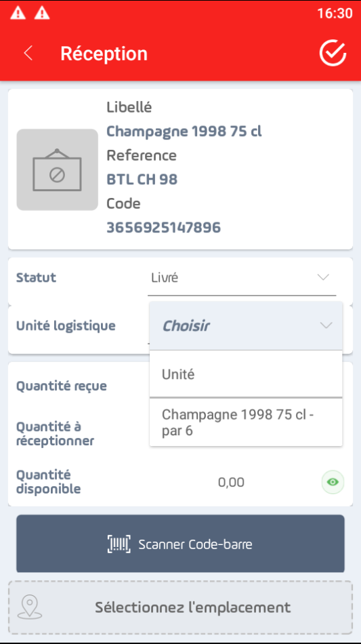Select the Unité option from list
The image size is (361, 644).
point(246,374)
